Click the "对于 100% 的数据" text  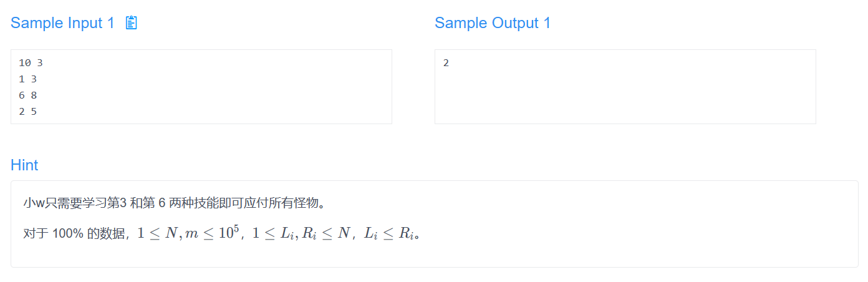coord(75,234)
